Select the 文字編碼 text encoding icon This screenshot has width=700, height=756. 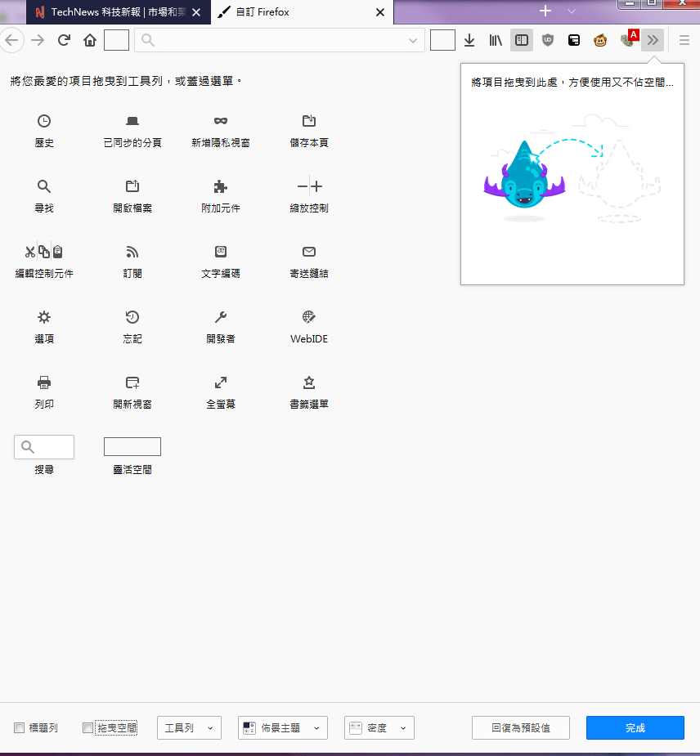[221, 252]
